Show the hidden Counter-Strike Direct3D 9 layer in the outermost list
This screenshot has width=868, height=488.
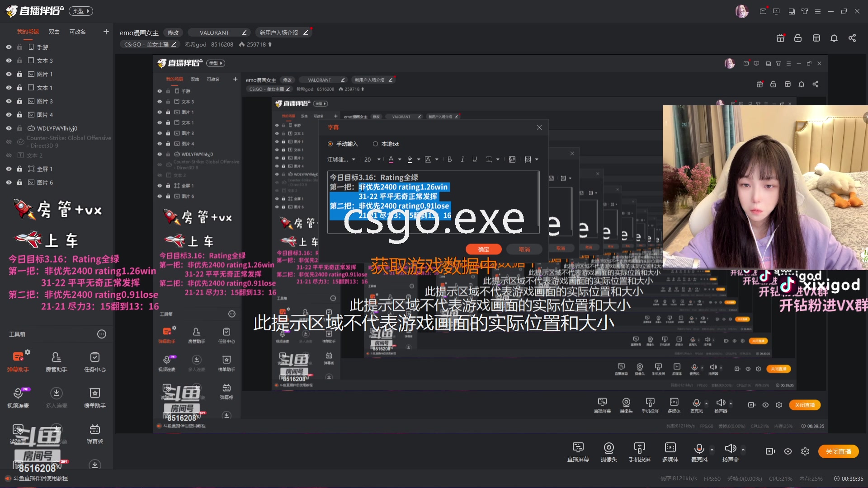[9, 142]
